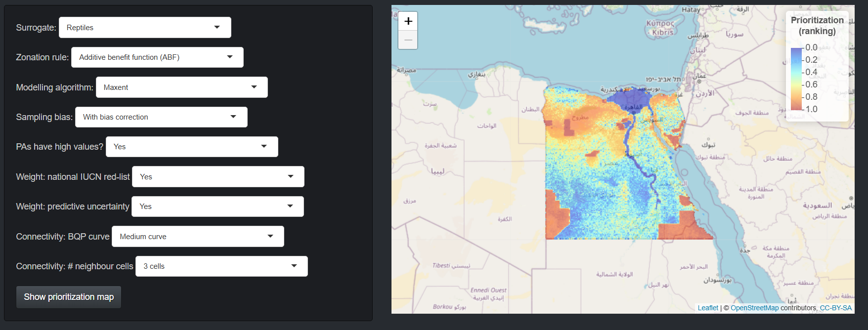The image size is (868, 330).
Task: Click the 0.6 legend value
Action: tap(811, 84)
